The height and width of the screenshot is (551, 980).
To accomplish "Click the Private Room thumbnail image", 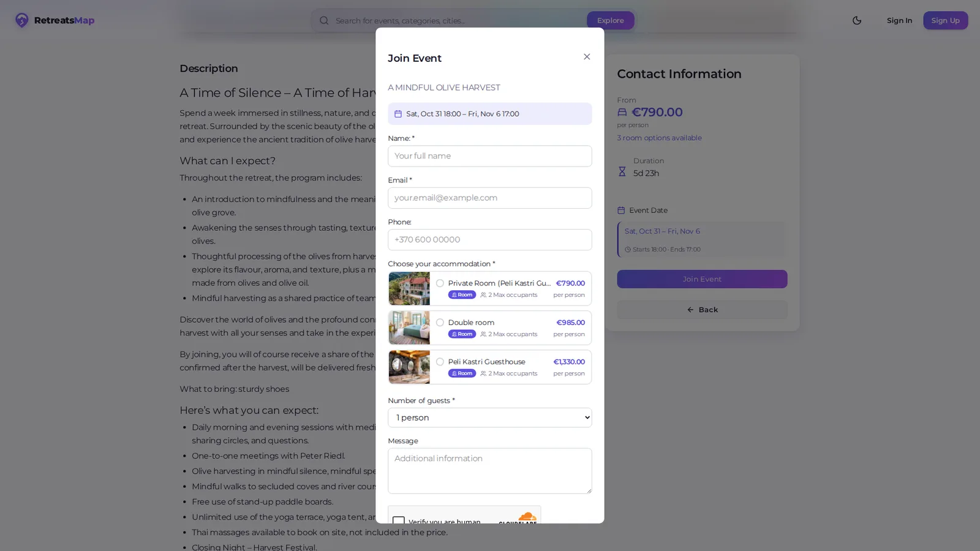I will click(x=409, y=288).
